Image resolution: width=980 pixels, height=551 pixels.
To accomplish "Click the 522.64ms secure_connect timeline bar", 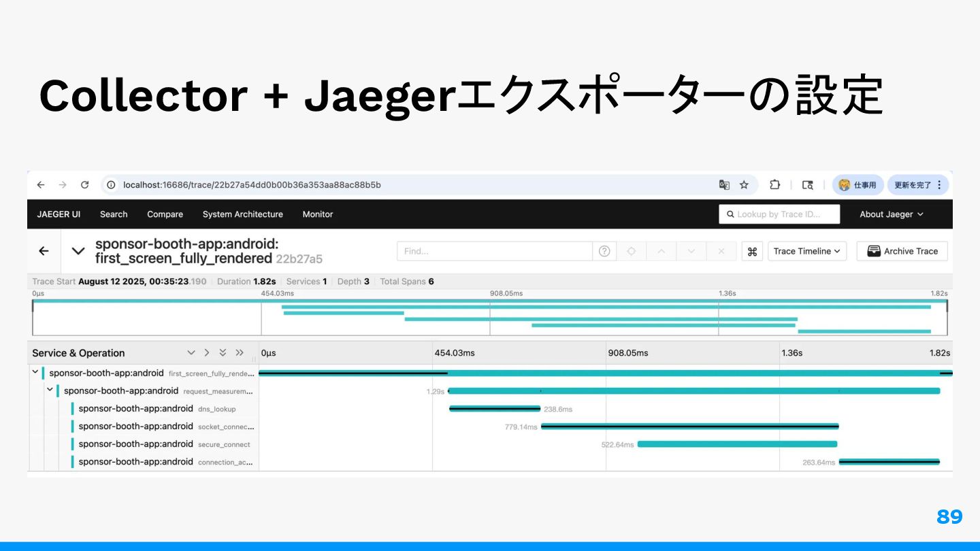I will (x=737, y=444).
